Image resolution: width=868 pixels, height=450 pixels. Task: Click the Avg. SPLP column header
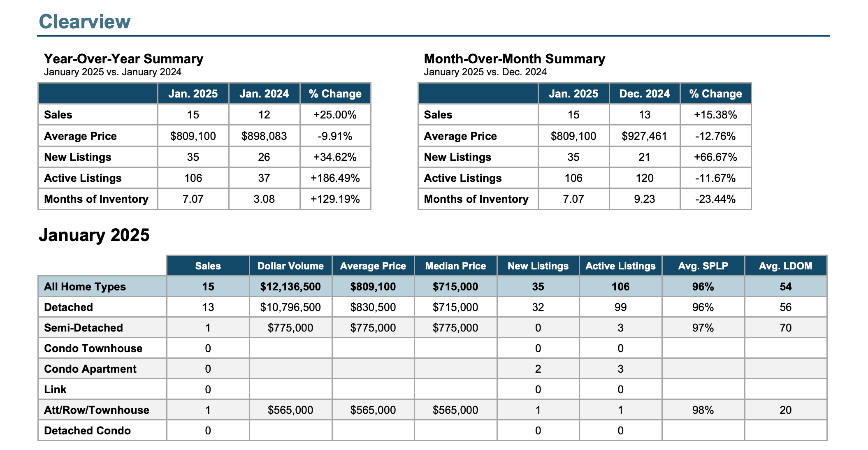[703, 266]
